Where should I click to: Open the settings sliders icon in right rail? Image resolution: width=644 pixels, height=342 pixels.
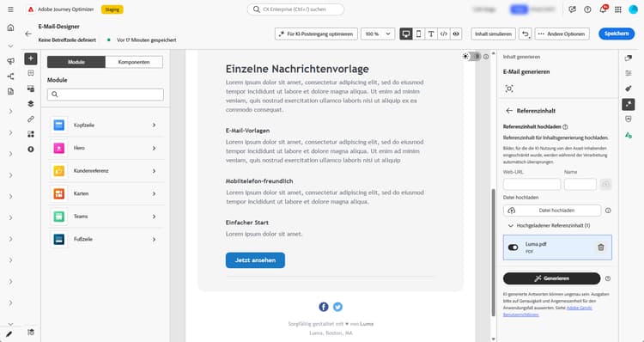coord(629,73)
